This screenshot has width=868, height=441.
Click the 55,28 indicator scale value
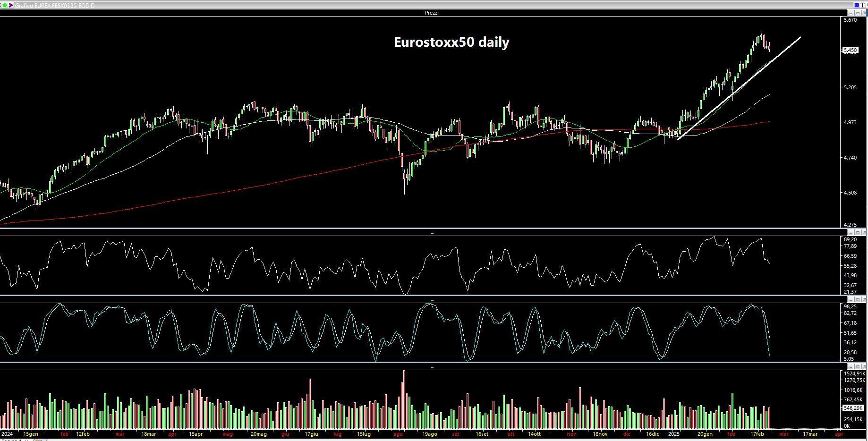850,266
